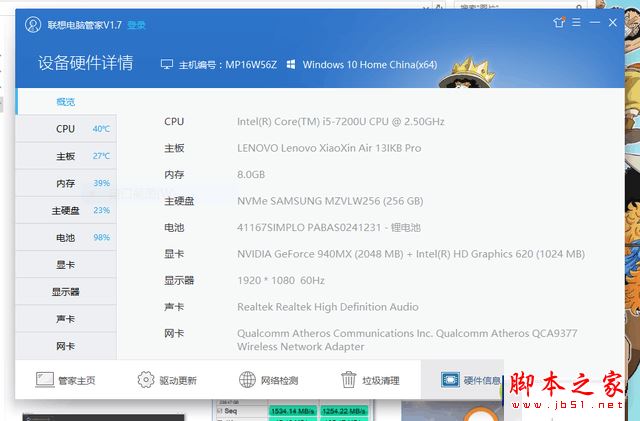Screen dimensions: 640x421
Task: Click Windows 10 Home China(x64) text
Action: [370, 65]
